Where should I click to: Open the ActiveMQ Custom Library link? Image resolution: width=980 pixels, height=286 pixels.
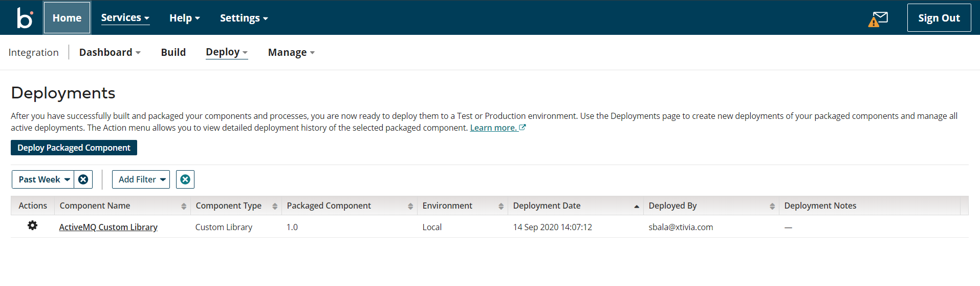pos(108,227)
